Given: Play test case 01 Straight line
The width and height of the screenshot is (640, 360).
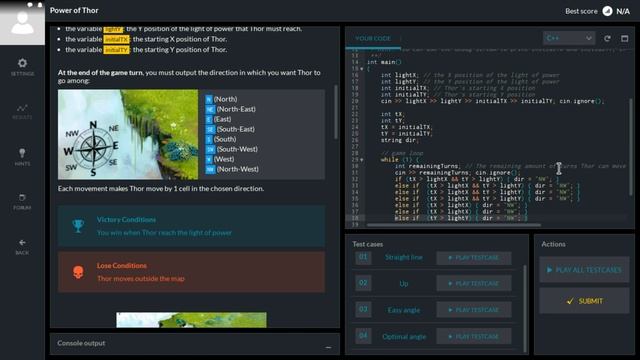Looking at the screenshot, I should (473, 258).
